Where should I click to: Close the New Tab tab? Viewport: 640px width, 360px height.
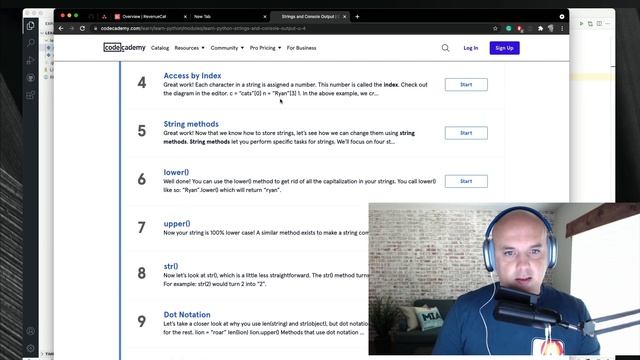[x=264, y=17]
